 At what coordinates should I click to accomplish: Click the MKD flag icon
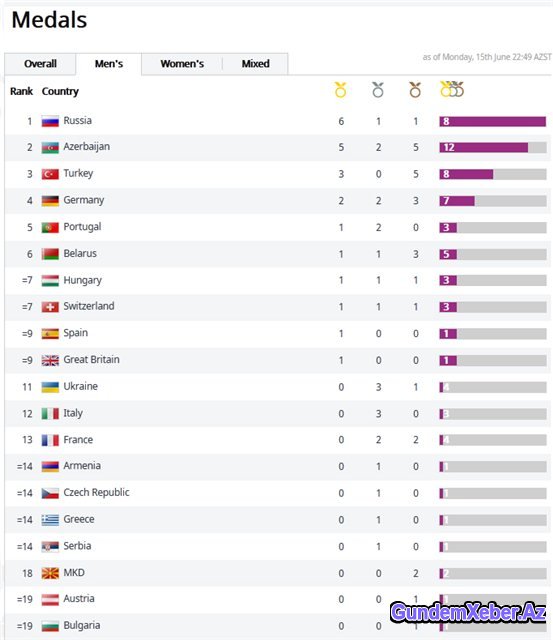[50, 573]
